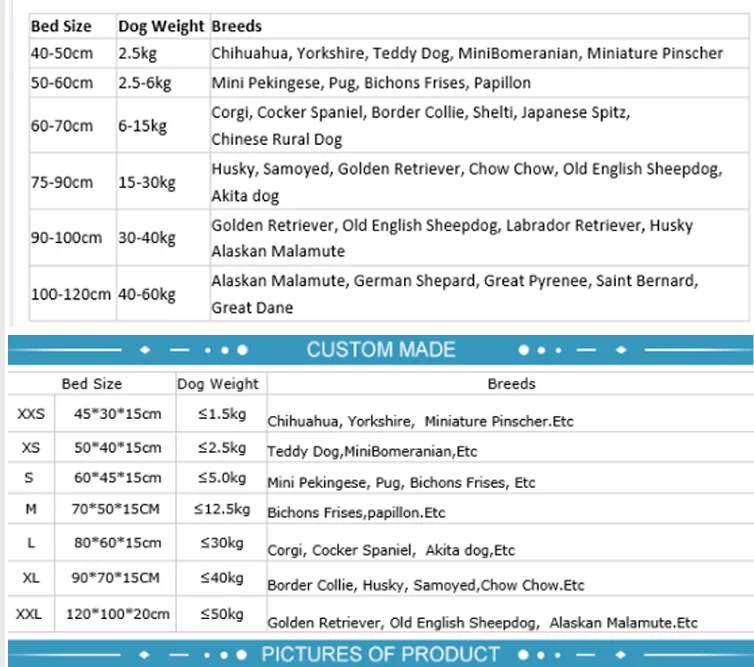Image resolution: width=754 pixels, height=667 pixels.
Task: Click the 'Chinese Rural Dog' breed text
Action: pos(277,138)
